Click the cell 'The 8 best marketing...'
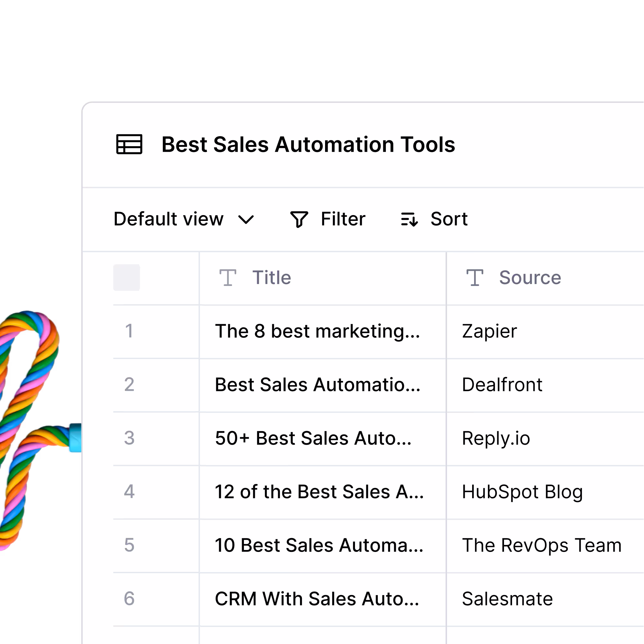 click(323, 332)
